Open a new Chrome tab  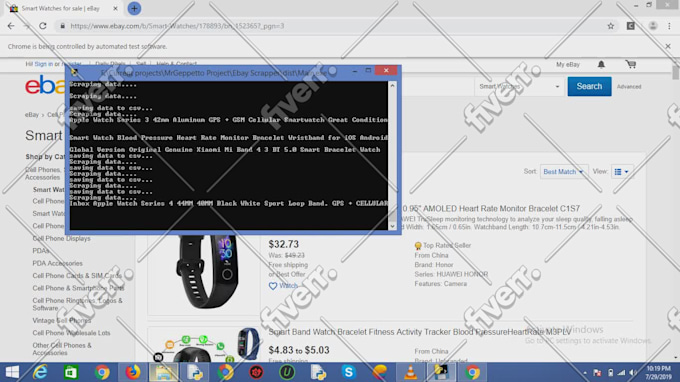click(134, 8)
